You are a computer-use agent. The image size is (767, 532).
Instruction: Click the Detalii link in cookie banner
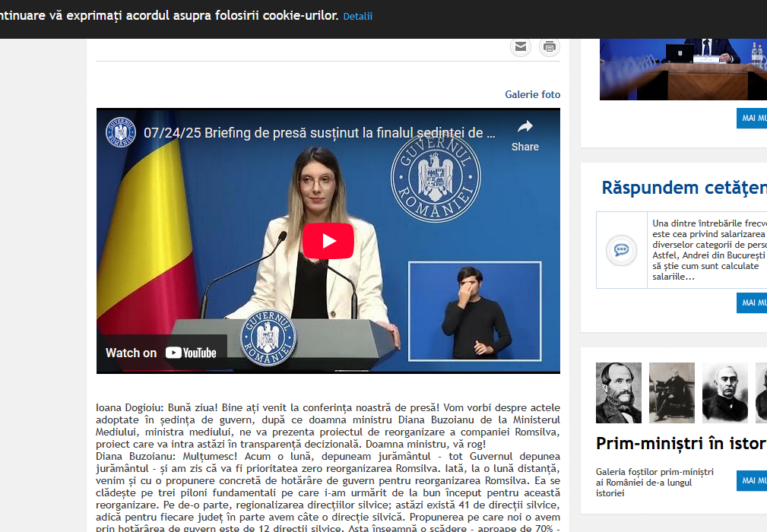[x=357, y=16]
